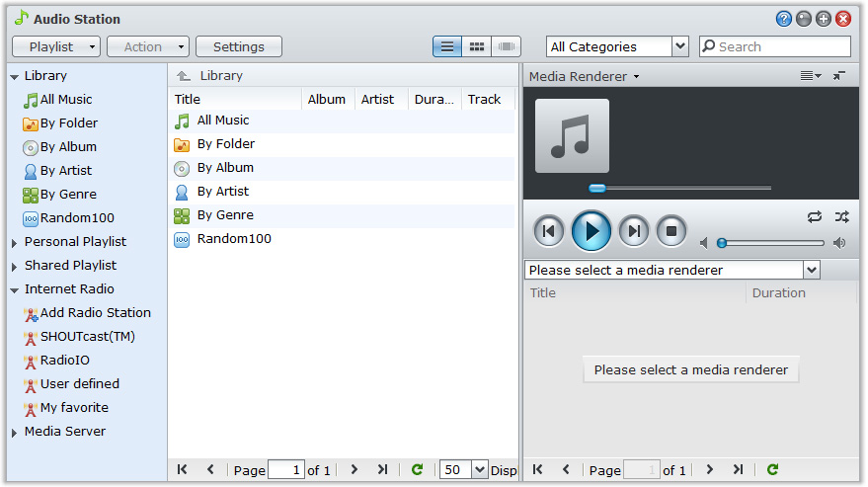This screenshot has width=868, height=487.
Task: Collapse the Internet Radio node
Action: pos(15,289)
